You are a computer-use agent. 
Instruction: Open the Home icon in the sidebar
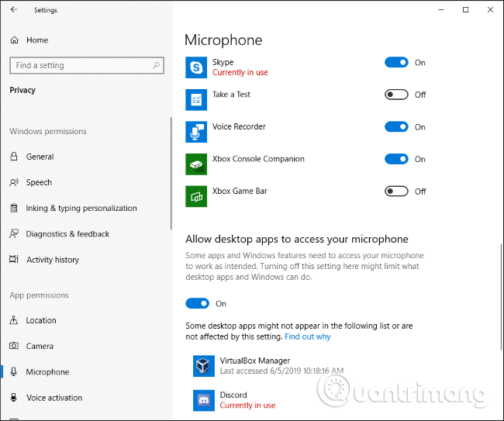tap(15, 40)
